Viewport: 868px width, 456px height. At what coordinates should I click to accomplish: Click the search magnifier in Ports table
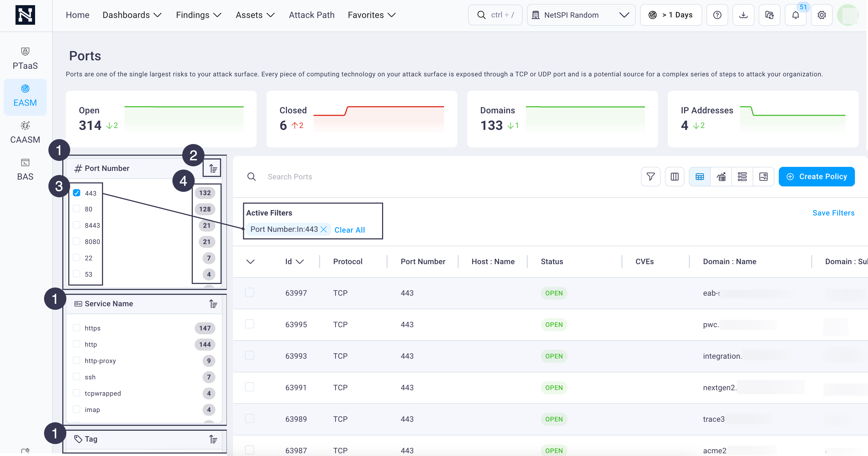251,176
